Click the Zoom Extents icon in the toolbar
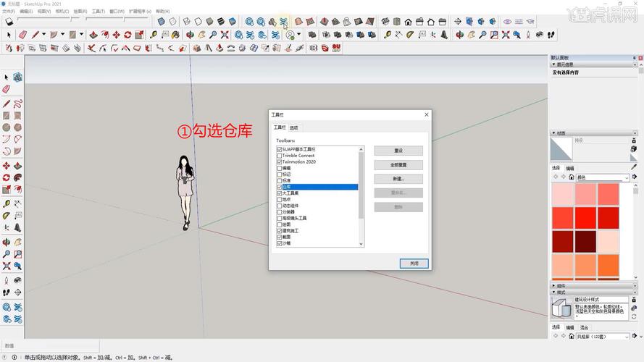The height and width of the screenshot is (362, 644). [225, 35]
